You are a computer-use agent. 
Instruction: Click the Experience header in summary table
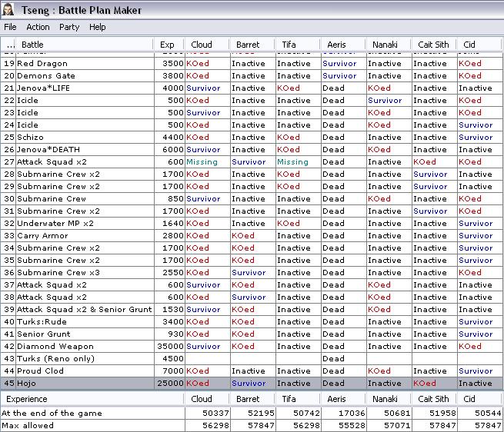(x=92, y=399)
